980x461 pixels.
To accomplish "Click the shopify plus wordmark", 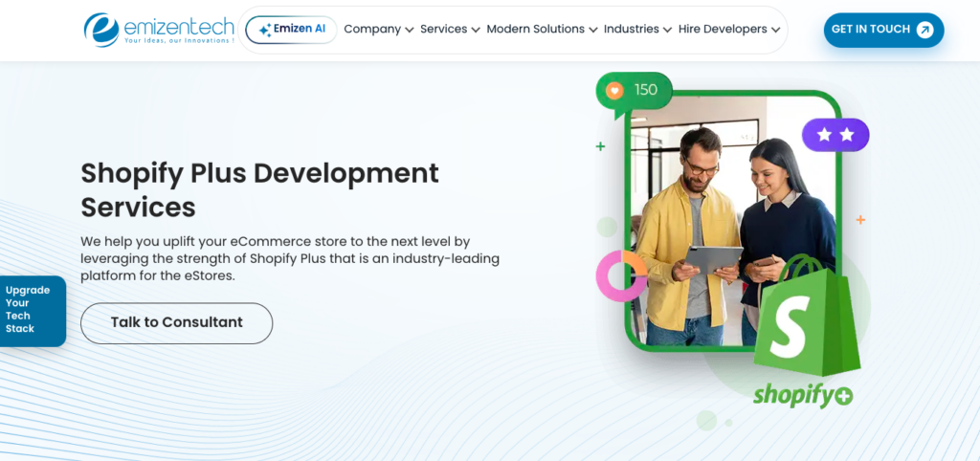I will (x=803, y=395).
